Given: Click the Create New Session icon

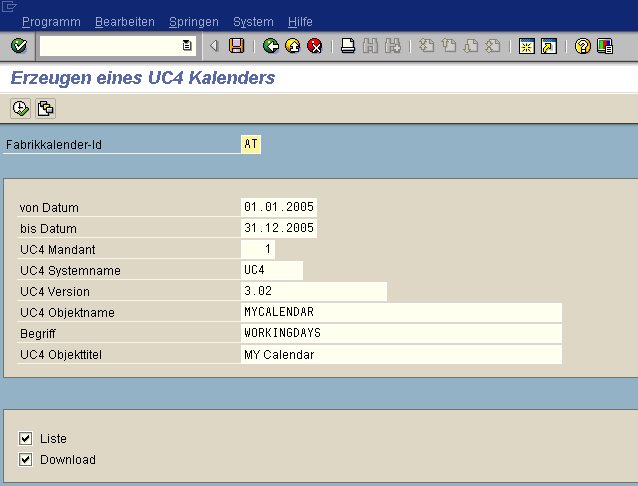Looking at the screenshot, I should tap(527, 46).
